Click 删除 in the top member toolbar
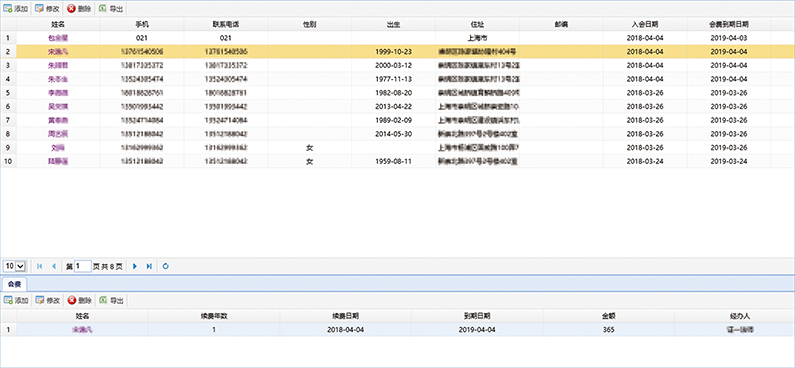This screenshot has width=795, height=368. pos(80,9)
